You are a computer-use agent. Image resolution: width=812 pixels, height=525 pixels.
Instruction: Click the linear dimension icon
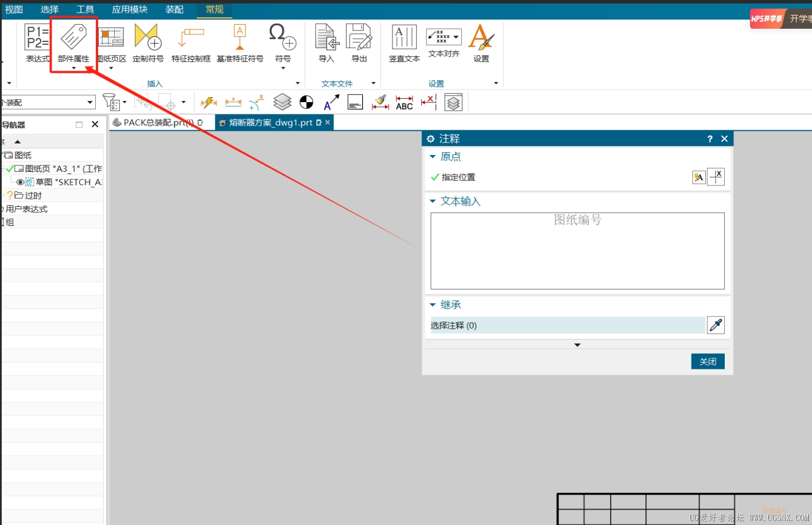tap(233, 102)
